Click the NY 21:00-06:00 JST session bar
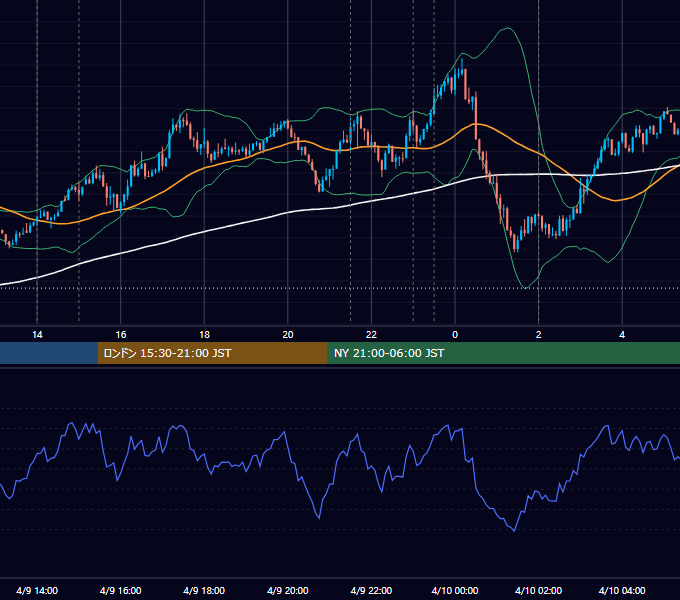This screenshot has width=680, height=600. [x=503, y=353]
